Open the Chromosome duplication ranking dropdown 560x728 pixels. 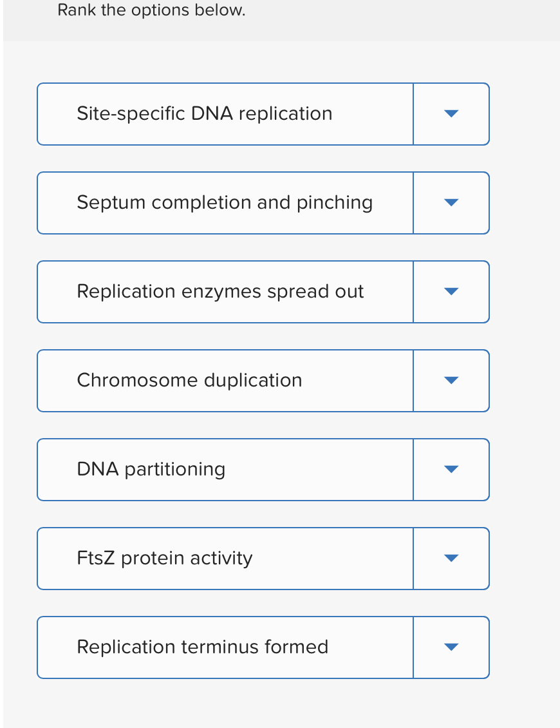[x=451, y=380]
